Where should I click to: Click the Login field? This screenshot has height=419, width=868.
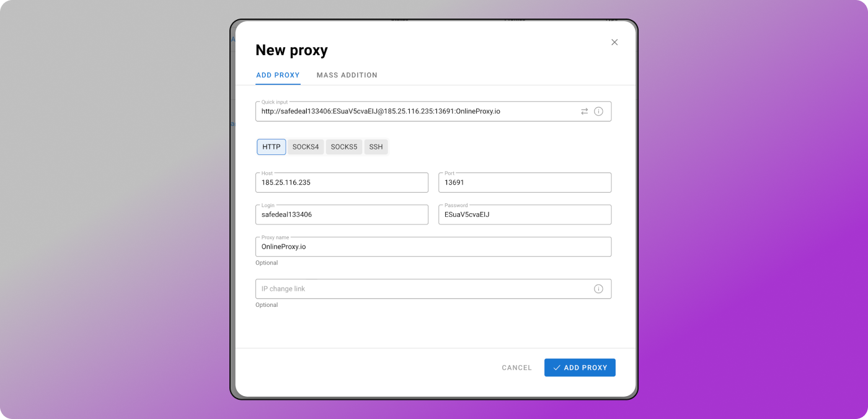tap(342, 215)
